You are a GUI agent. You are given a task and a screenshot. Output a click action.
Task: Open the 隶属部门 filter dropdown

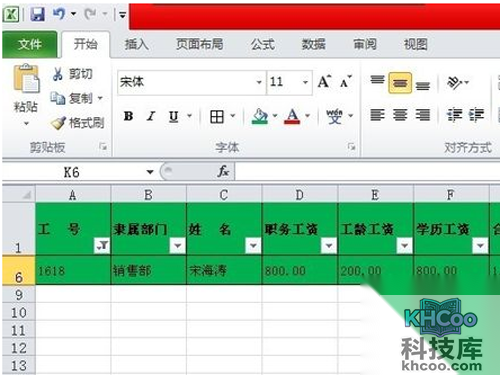pyautogui.click(x=178, y=246)
